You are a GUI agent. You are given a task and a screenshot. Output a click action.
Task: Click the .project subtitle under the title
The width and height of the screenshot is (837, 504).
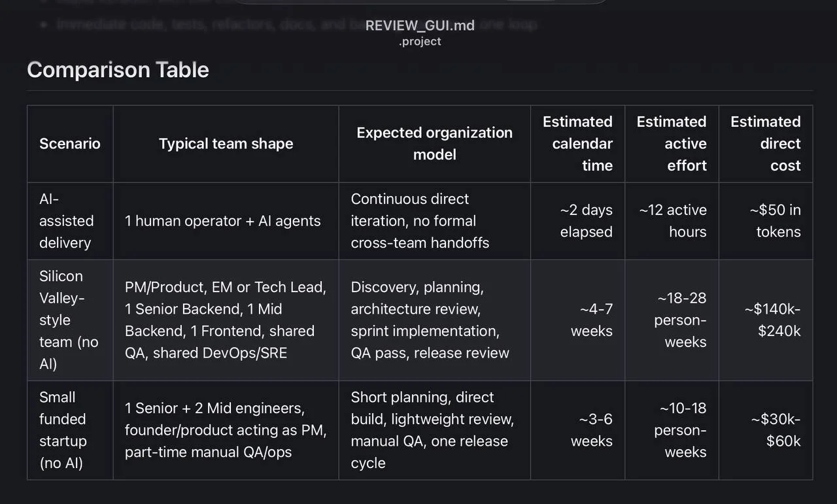(x=420, y=41)
